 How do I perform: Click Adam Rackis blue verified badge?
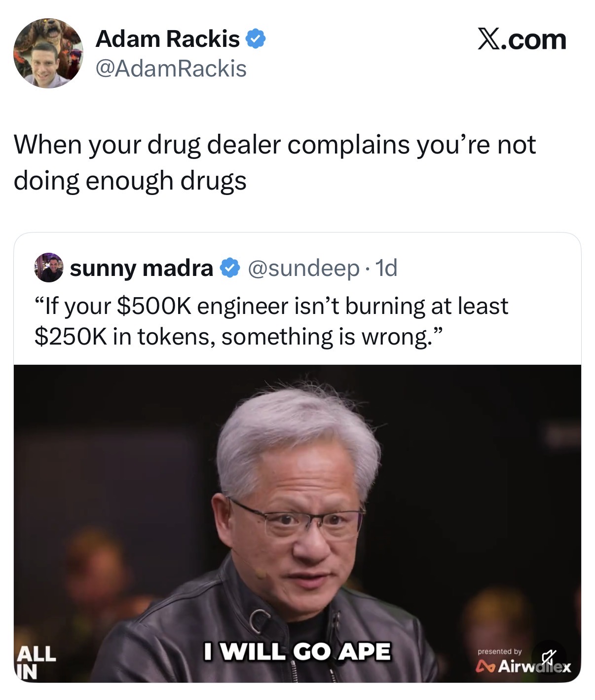pos(256,39)
